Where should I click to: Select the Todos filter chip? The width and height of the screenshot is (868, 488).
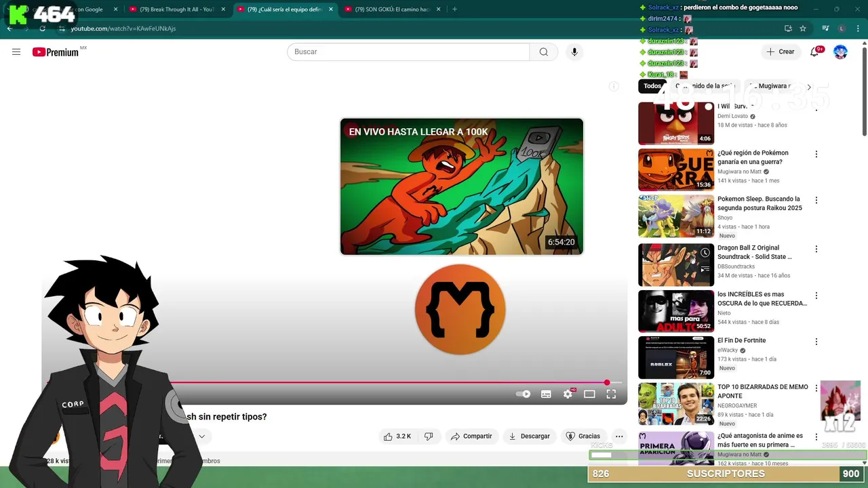[652, 86]
